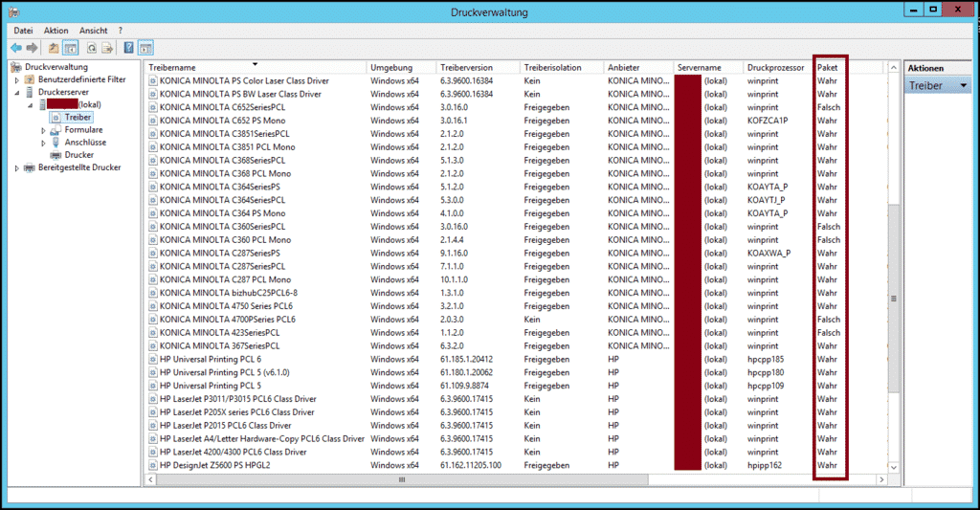
Task: Click horizontal scrollbar right arrow of driver list
Action: click(x=881, y=480)
